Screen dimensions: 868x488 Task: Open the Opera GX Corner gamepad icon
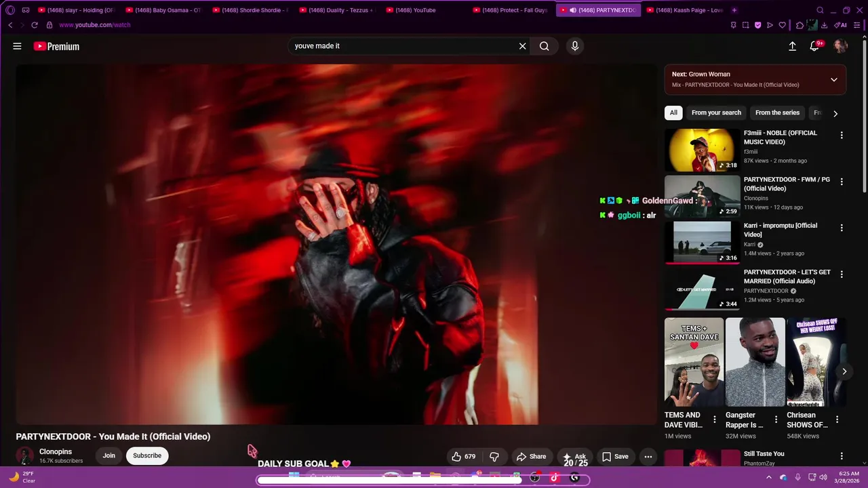pyautogui.click(x=26, y=10)
